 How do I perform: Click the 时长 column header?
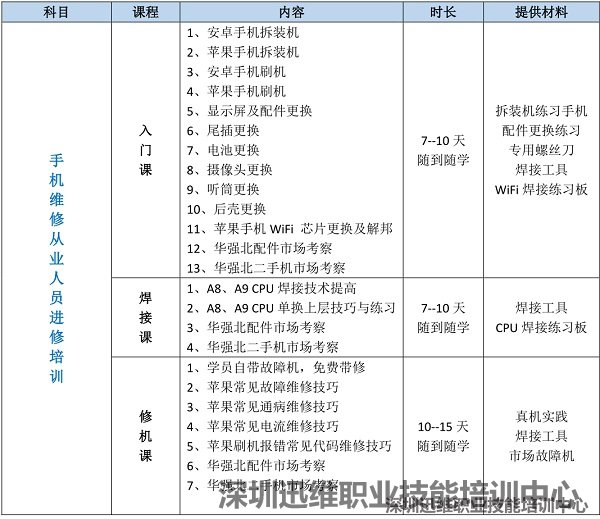(x=443, y=12)
